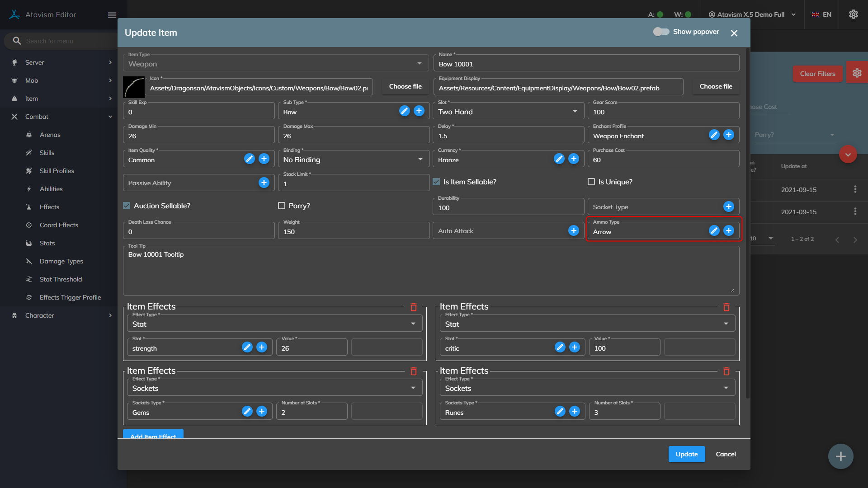Toggle the Show popover switch
The height and width of the screenshot is (488, 868).
pyautogui.click(x=661, y=32)
